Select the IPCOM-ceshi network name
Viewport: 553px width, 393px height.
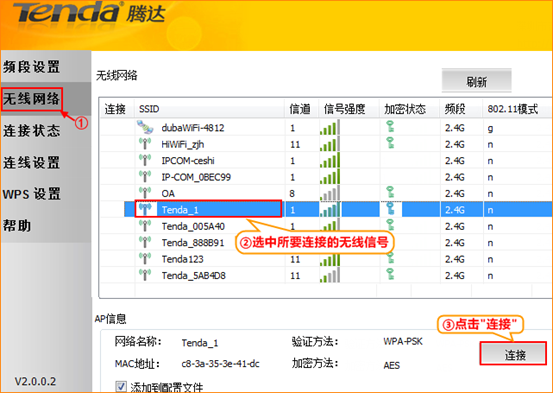pos(188,161)
